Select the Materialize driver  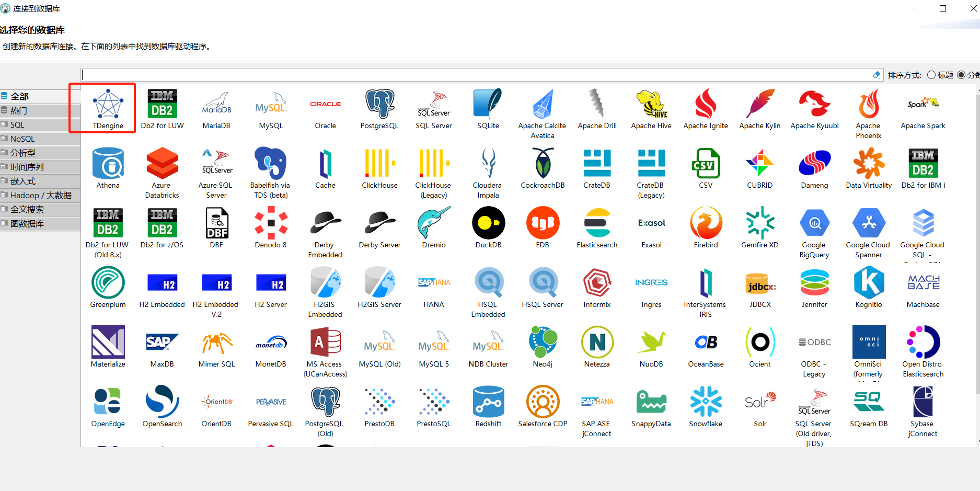click(108, 347)
